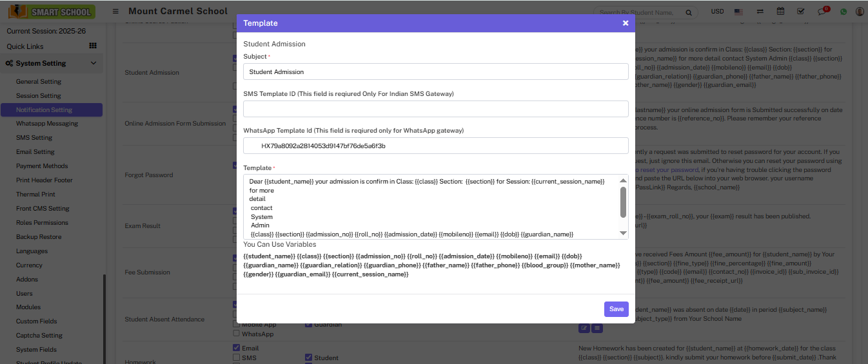Viewport: 868px width, 364px height.
Task: Toggle SMS checkbox in Homework row
Action: (x=236, y=358)
